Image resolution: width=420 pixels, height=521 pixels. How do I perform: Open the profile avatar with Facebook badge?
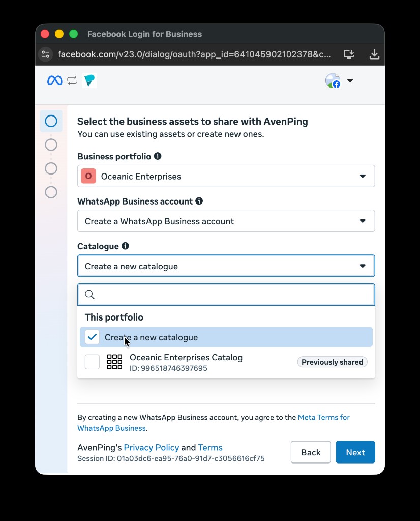[333, 81]
